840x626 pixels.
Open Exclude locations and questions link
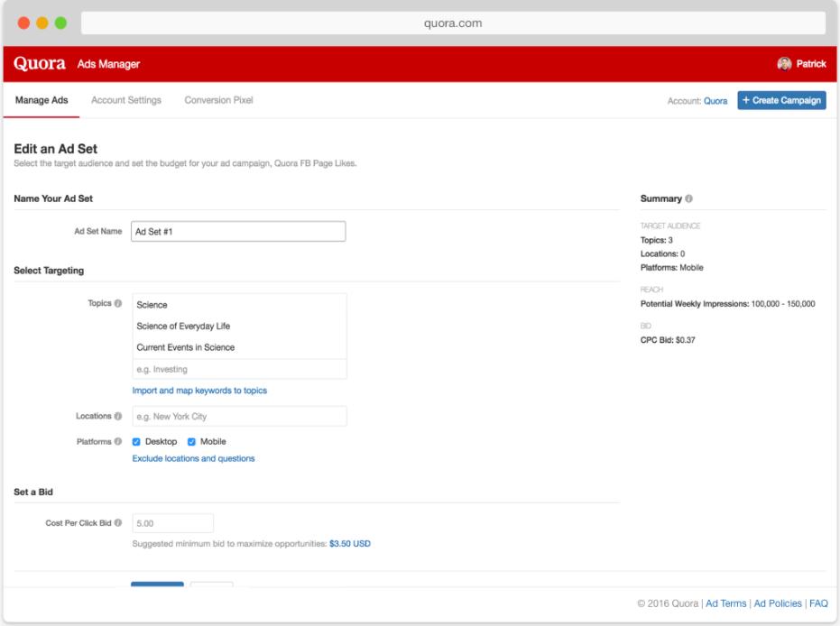(x=193, y=458)
